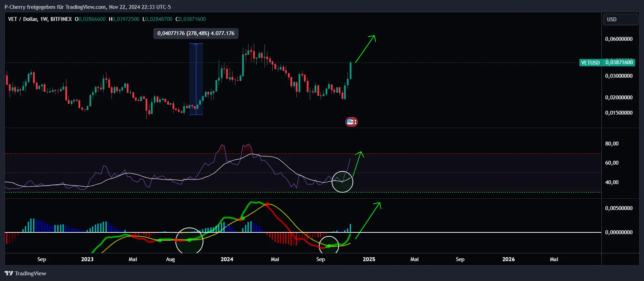Click the 2023 label on time axis
644x281 pixels.
pos(87,259)
